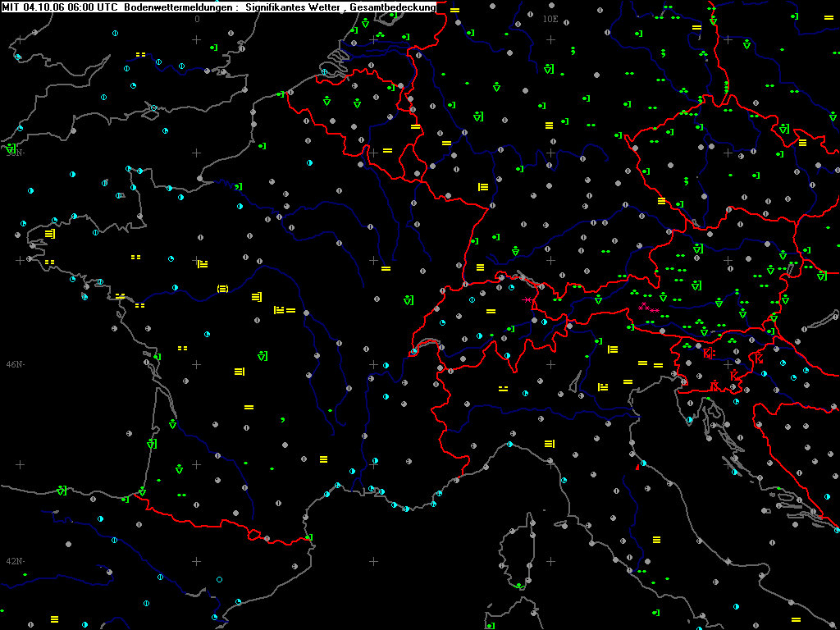The image size is (840, 630).
Task: Click the cyan station marker on Lake Geneva
Action: tap(413, 352)
